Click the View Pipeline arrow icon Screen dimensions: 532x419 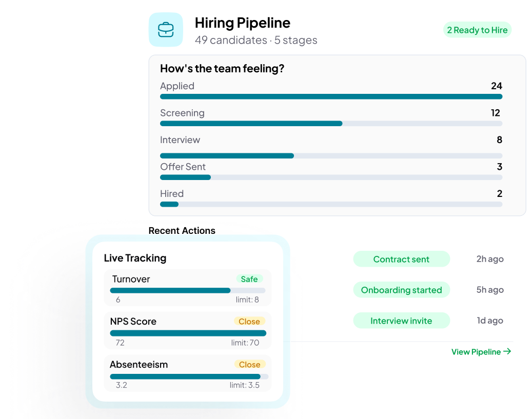(x=507, y=351)
